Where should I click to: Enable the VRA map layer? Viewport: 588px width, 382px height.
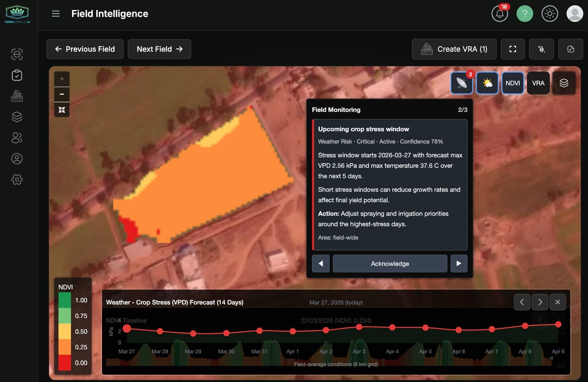[538, 83]
